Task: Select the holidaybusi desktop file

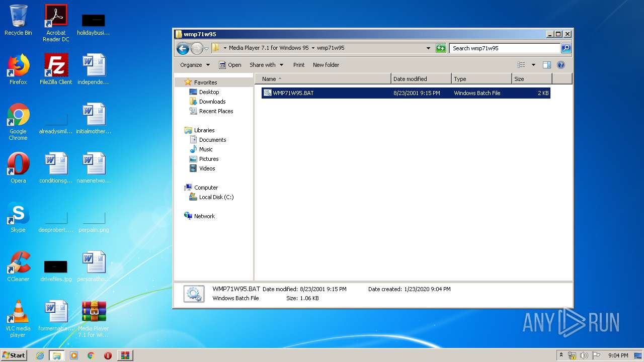Action: 94,23
